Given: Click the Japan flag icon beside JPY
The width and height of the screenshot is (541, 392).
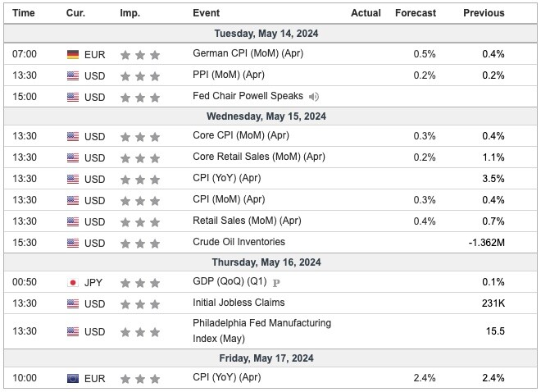Looking at the screenshot, I should click(73, 283).
